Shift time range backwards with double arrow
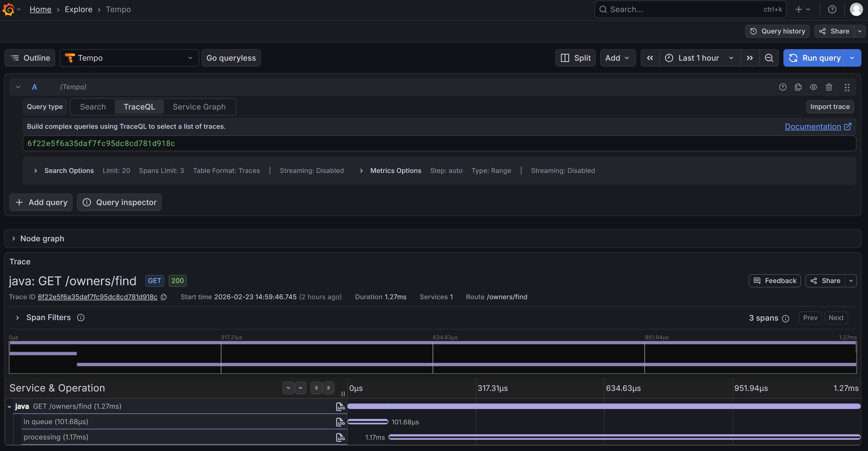 [650, 58]
